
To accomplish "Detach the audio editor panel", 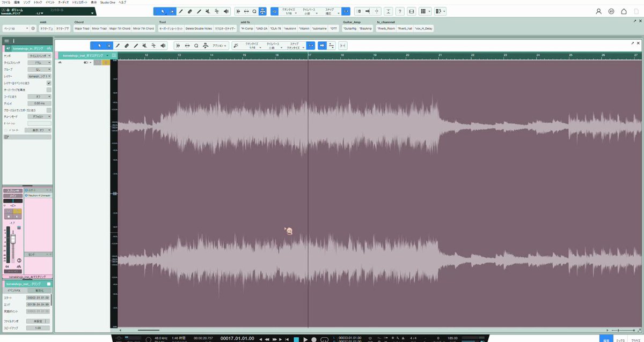I will 632,42.
